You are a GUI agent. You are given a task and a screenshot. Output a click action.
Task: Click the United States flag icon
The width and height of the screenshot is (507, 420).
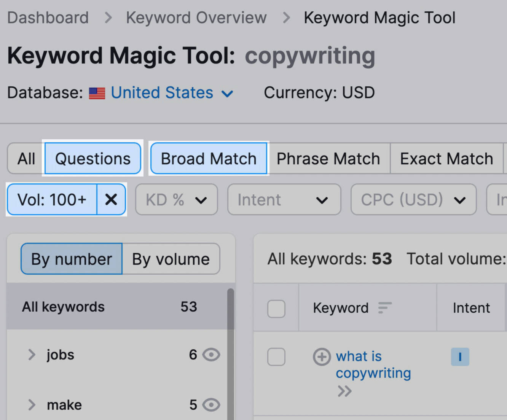tap(97, 93)
